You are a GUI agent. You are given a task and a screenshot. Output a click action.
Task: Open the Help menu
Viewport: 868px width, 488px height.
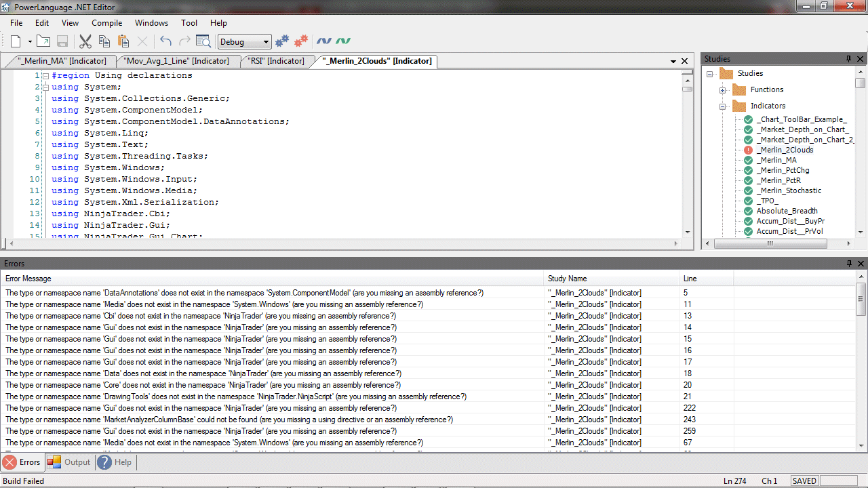pyautogui.click(x=218, y=23)
